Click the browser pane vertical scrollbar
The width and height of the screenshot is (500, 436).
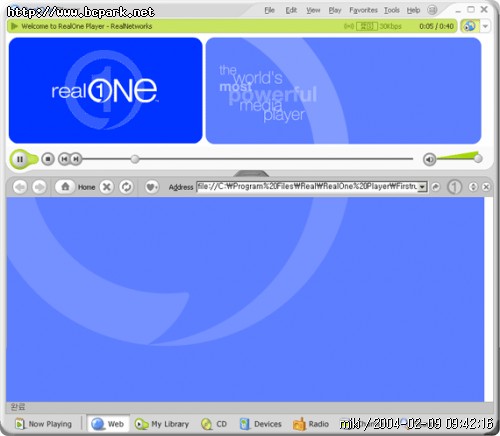point(489,299)
